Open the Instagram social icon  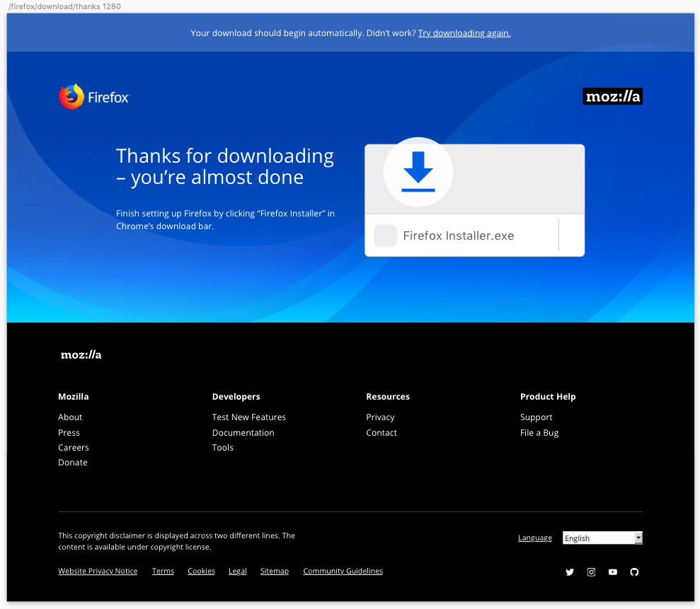(x=591, y=572)
